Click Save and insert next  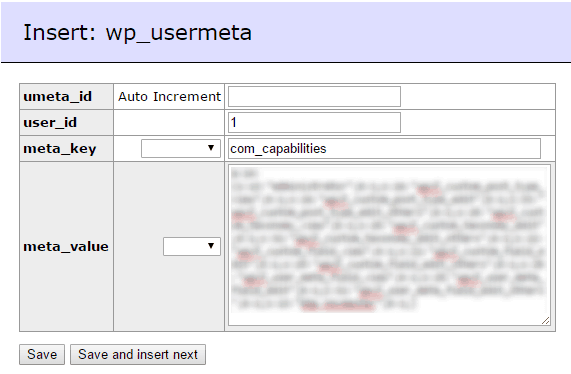click(138, 354)
